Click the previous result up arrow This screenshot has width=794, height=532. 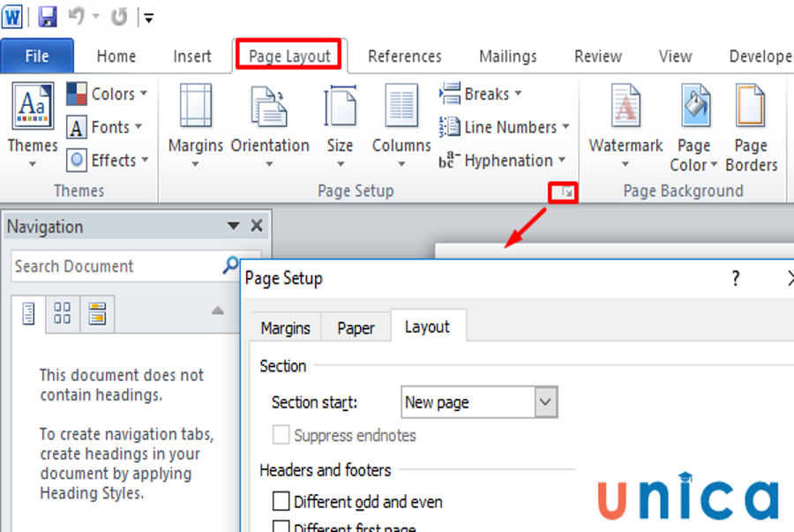pyautogui.click(x=217, y=311)
